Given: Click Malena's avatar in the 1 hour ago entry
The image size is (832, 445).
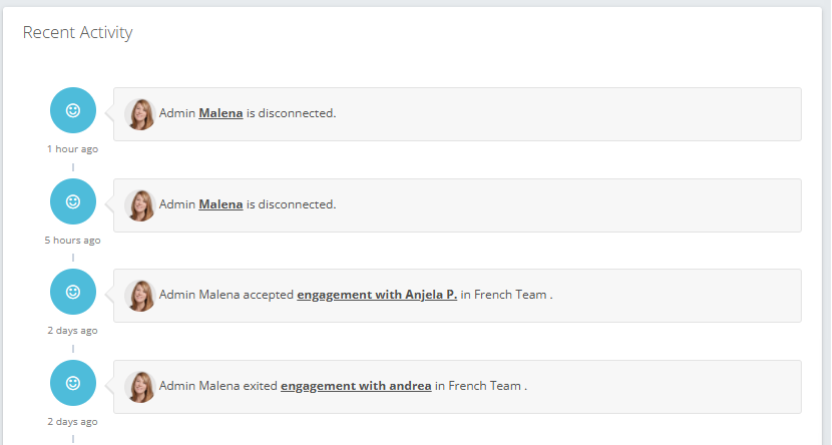Looking at the screenshot, I should pyautogui.click(x=141, y=114).
